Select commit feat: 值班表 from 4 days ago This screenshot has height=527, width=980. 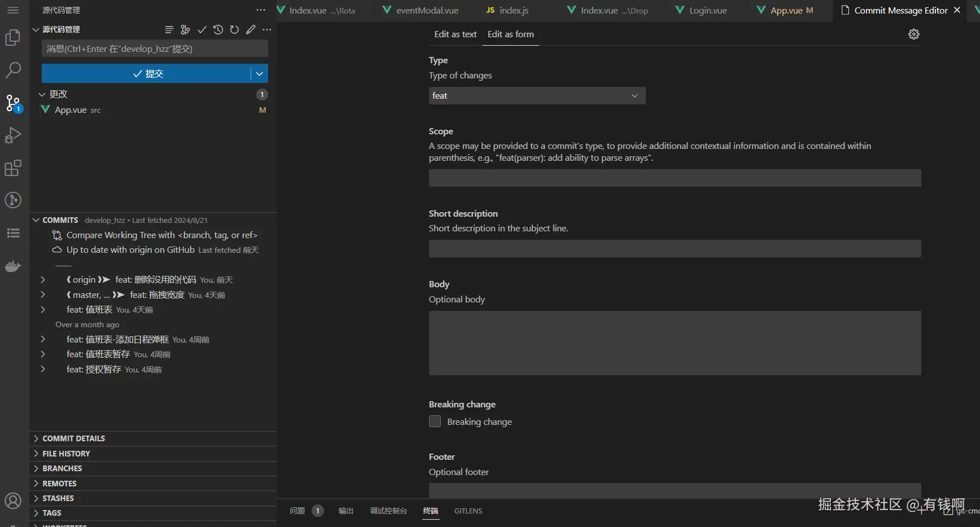coord(153,310)
